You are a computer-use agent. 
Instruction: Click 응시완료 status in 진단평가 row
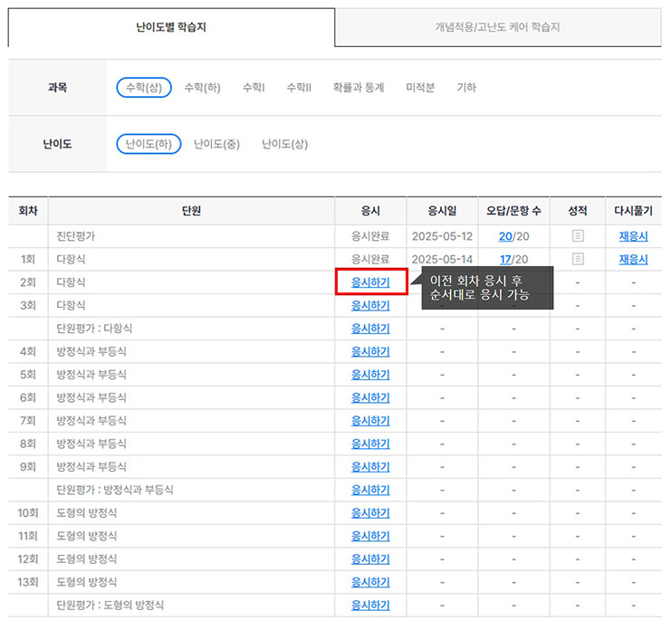[x=370, y=236]
